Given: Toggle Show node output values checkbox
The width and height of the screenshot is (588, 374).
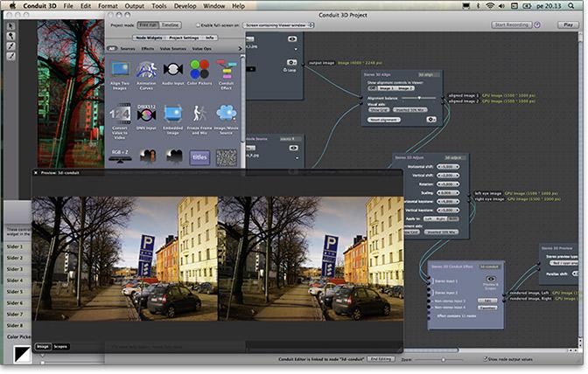Looking at the screenshot, I should [x=485, y=358].
